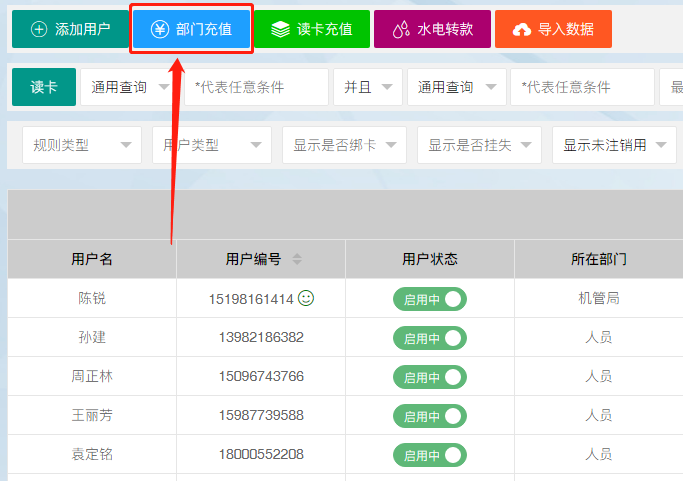Select user name 袁定铭 in table

92,454
